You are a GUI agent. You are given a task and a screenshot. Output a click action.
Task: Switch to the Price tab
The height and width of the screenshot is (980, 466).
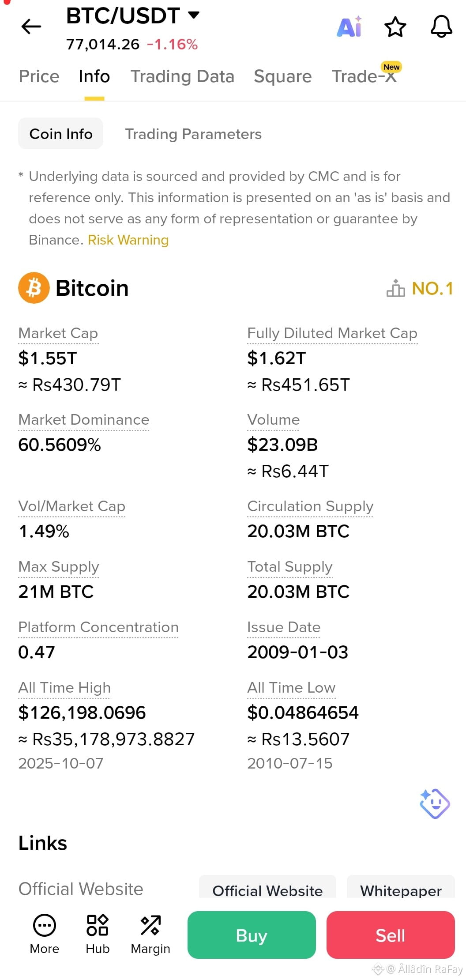click(39, 76)
